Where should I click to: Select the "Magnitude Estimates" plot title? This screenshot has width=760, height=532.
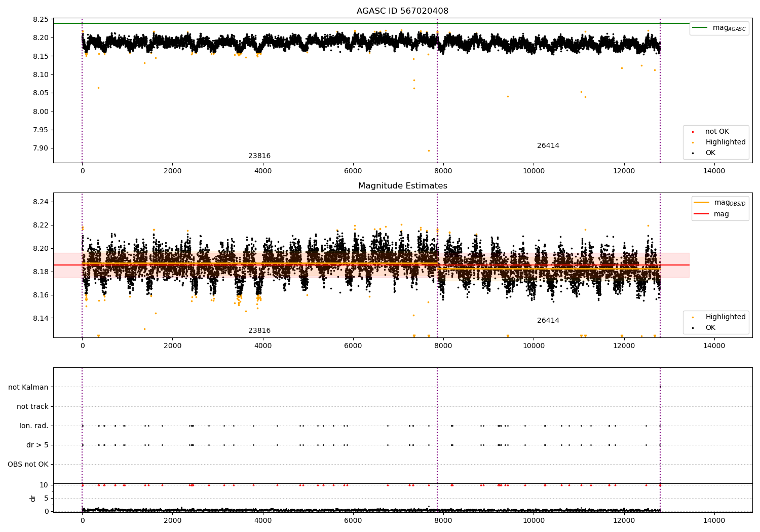402,186
